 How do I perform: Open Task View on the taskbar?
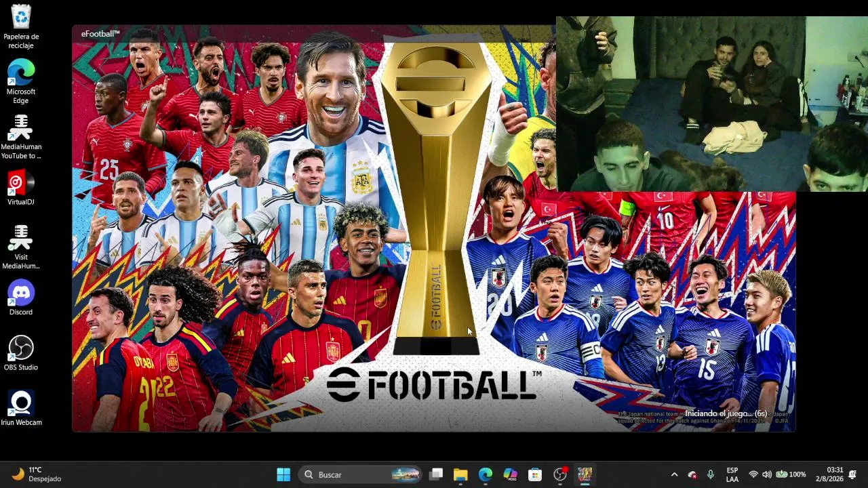[x=436, y=474]
